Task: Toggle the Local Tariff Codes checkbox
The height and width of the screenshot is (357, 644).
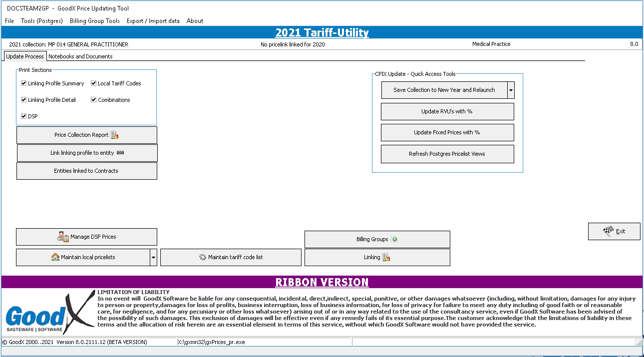Action: (x=93, y=83)
